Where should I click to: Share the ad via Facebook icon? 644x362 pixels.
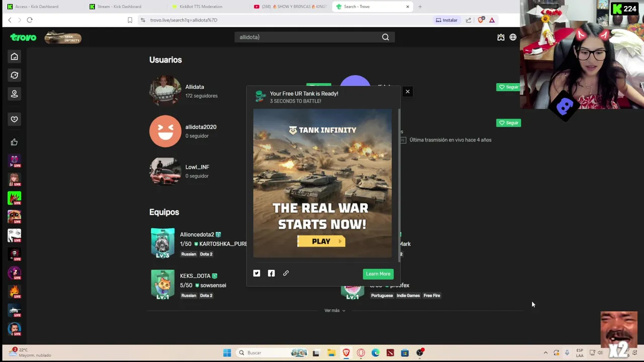pyautogui.click(x=271, y=273)
